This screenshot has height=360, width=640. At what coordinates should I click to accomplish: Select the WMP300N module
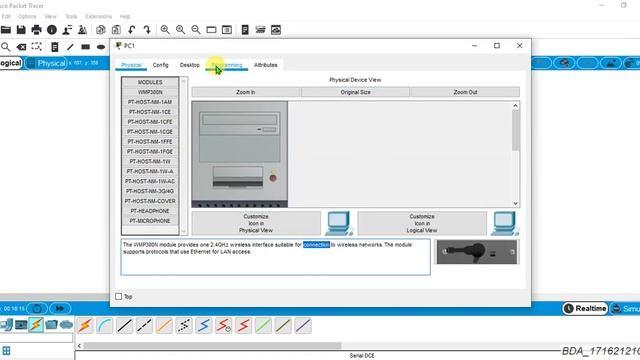tap(150, 92)
